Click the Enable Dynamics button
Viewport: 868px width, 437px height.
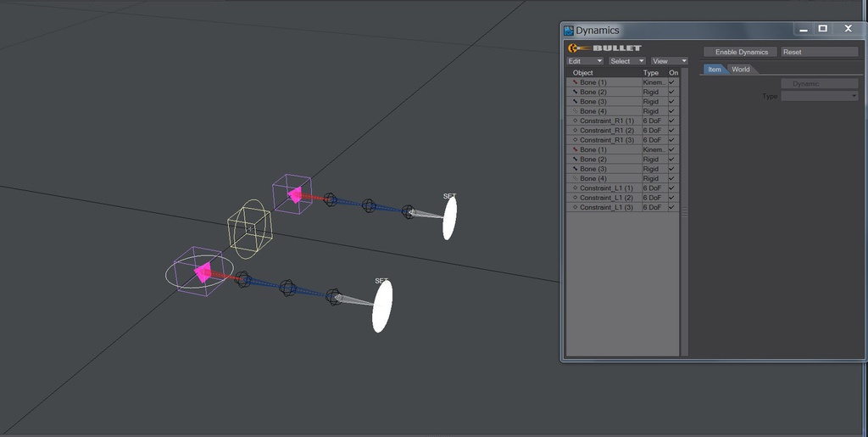[x=741, y=52]
